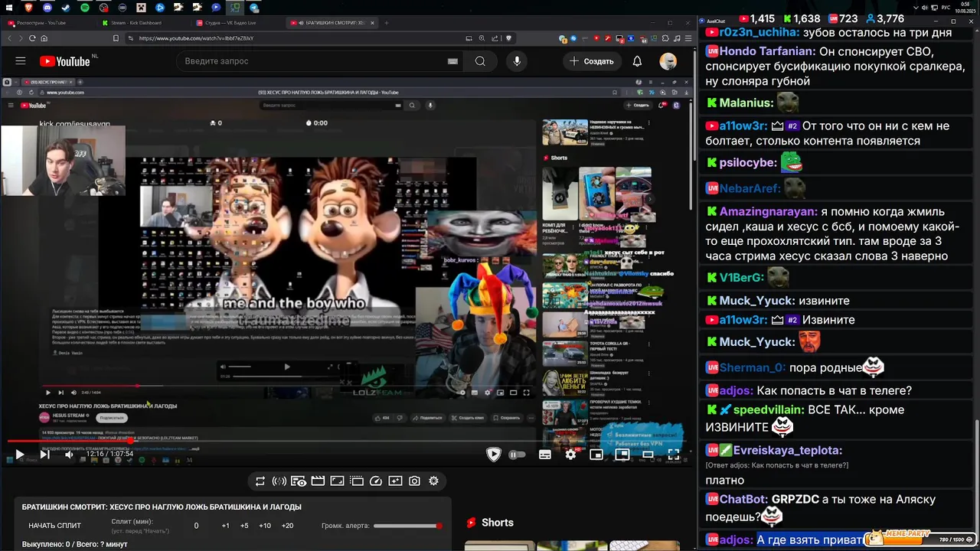Viewport: 980px width, 551px height.
Task: Open Spotify from the taskbar
Action: [84, 8]
